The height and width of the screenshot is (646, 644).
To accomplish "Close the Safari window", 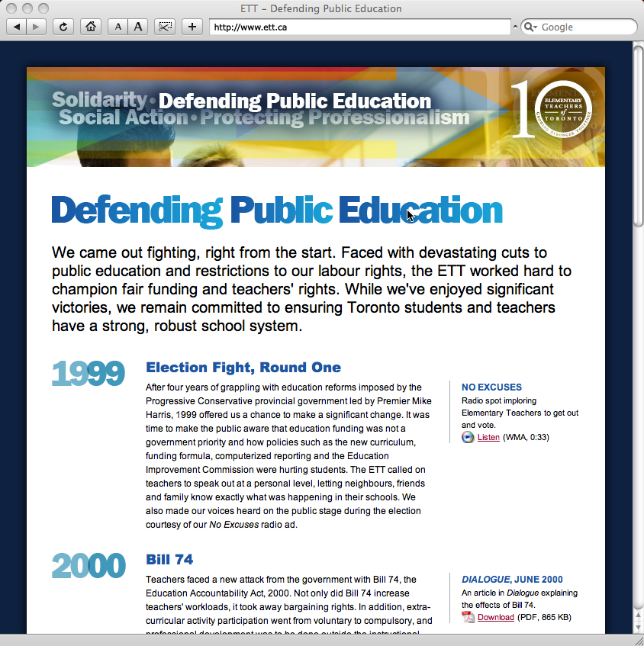I will tap(12, 8).
